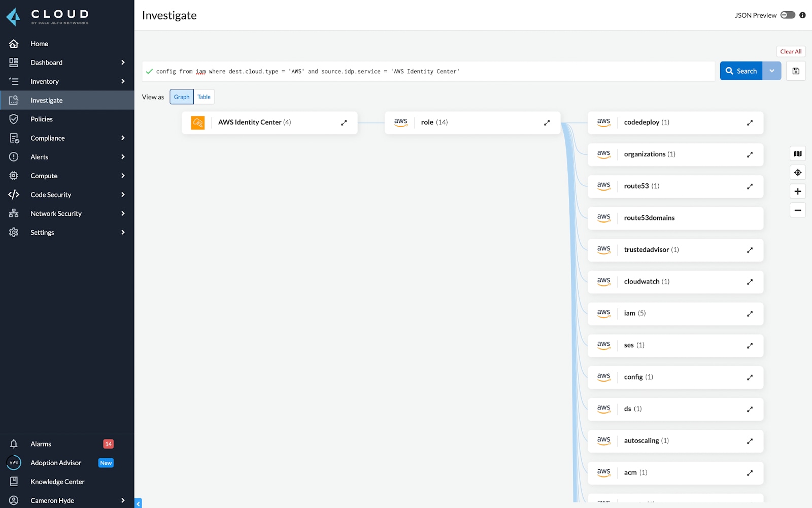Expand the codedeploy node
This screenshot has height=508, width=812.
[x=750, y=123]
